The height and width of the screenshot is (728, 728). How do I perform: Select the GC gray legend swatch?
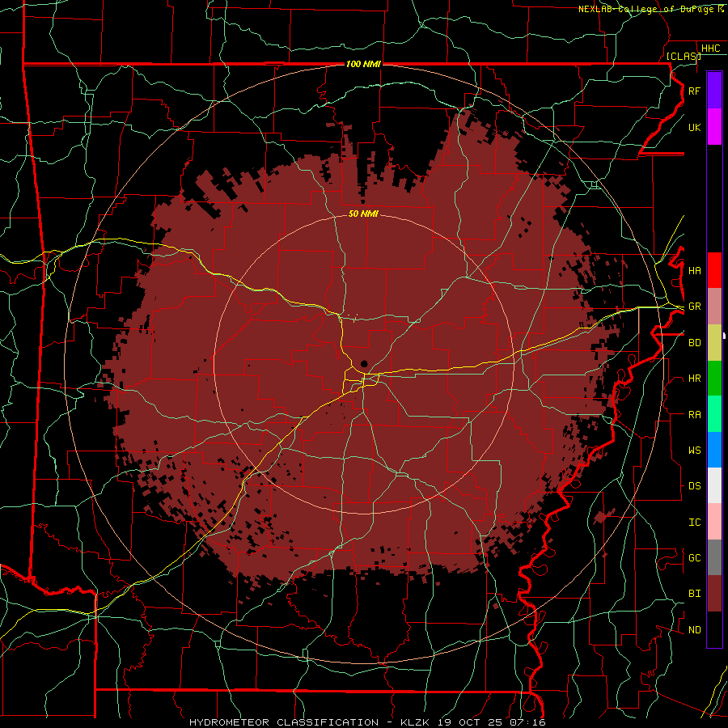tap(714, 557)
